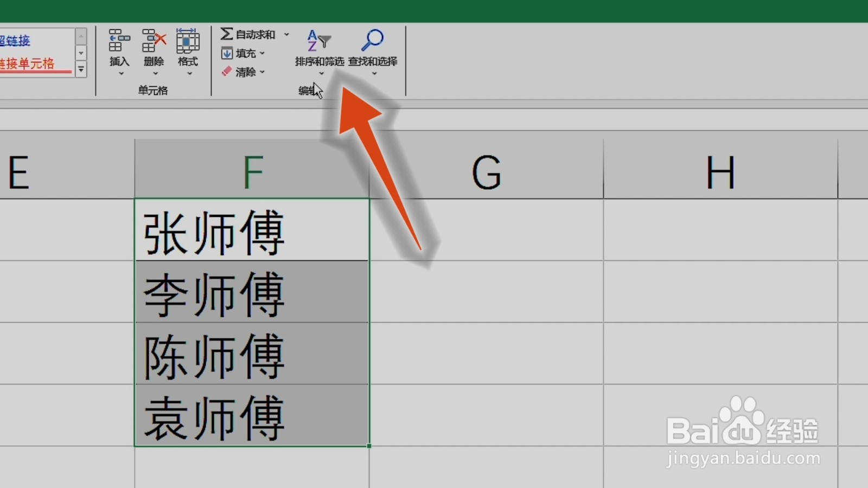The width and height of the screenshot is (868, 488).
Task: Expand the 自动求和 dropdown arrow
Action: pyautogui.click(x=286, y=35)
